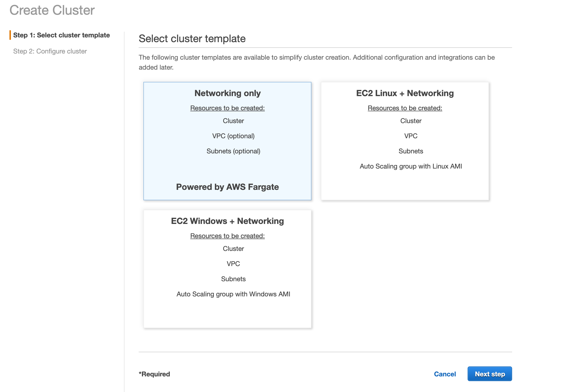Click Auto Scaling group with Windows AMI

233,294
